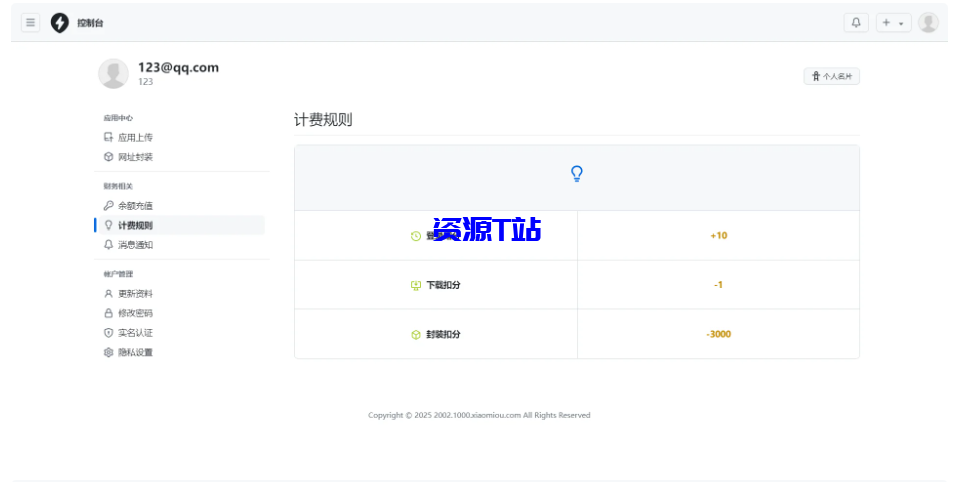
Task: Open the notification bell in the top bar
Action: click(x=856, y=23)
